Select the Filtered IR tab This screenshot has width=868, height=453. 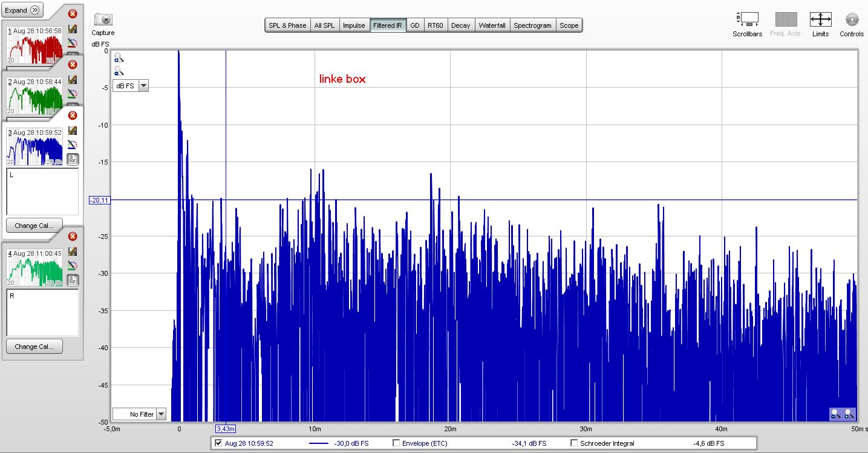click(x=388, y=25)
